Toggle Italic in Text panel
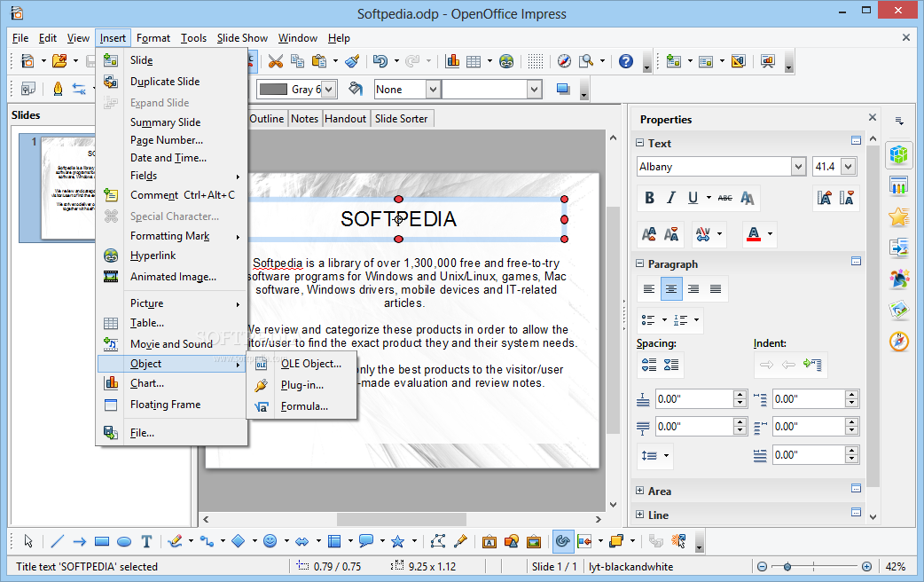The height and width of the screenshot is (582, 924). [670, 198]
